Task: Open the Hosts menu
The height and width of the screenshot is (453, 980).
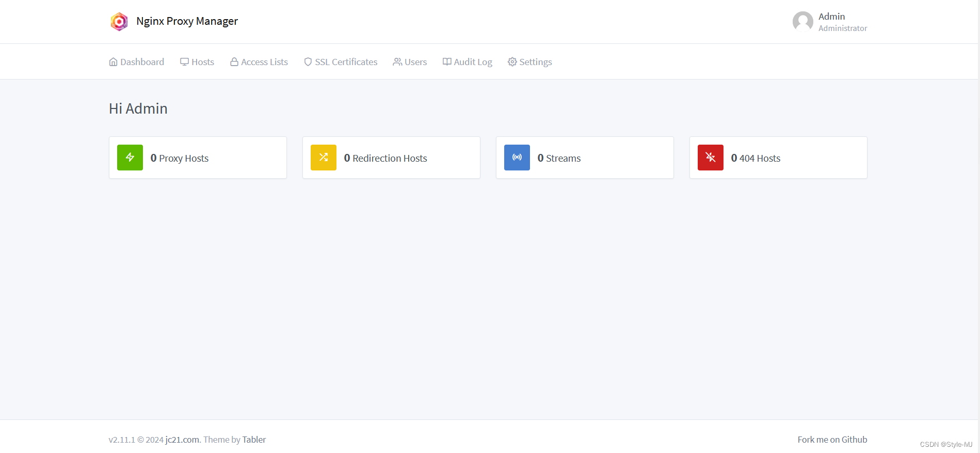Action: (x=197, y=62)
